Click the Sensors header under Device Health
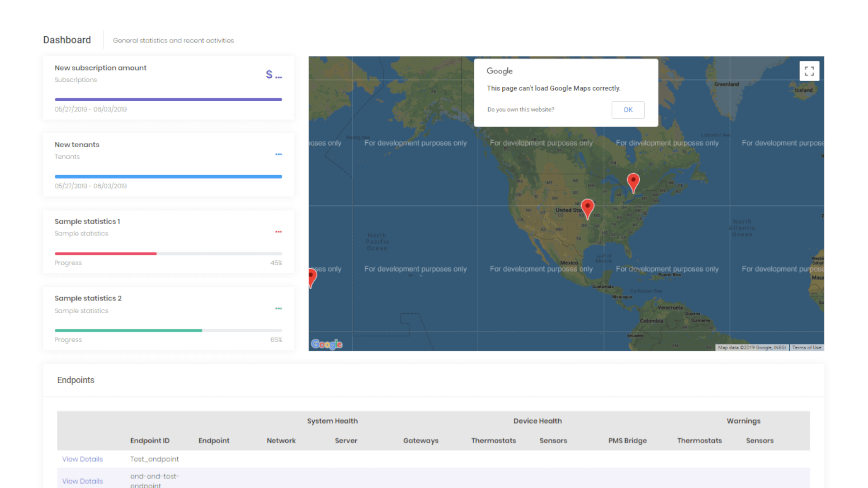This screenshot has height=488, width=868. [553, 441]
